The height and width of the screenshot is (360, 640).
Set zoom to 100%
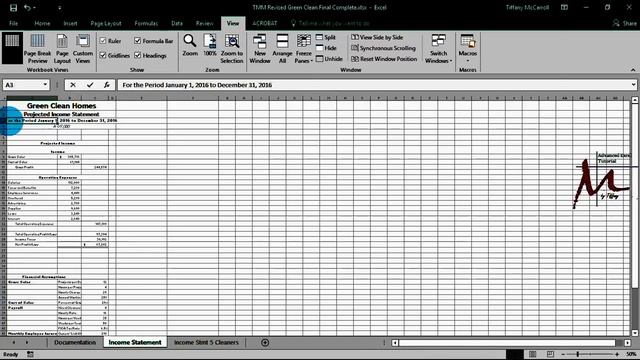pos(210,45)
